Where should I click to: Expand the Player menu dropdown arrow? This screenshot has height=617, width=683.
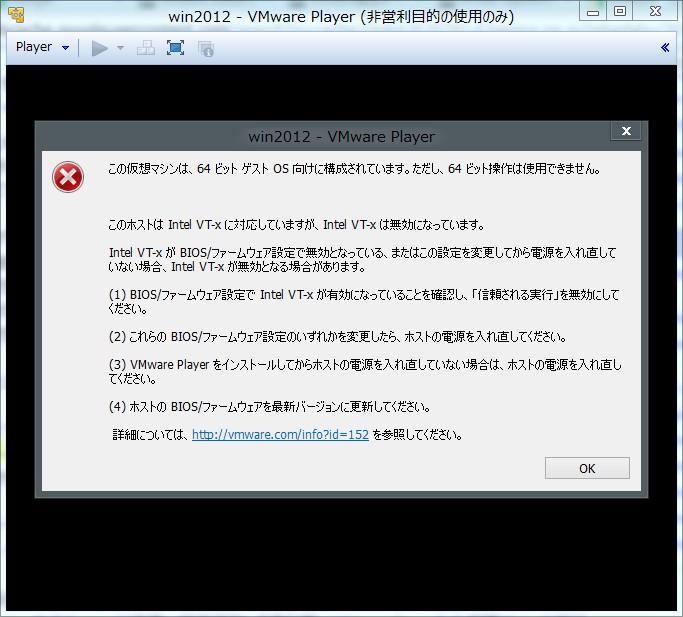[65, 48]
